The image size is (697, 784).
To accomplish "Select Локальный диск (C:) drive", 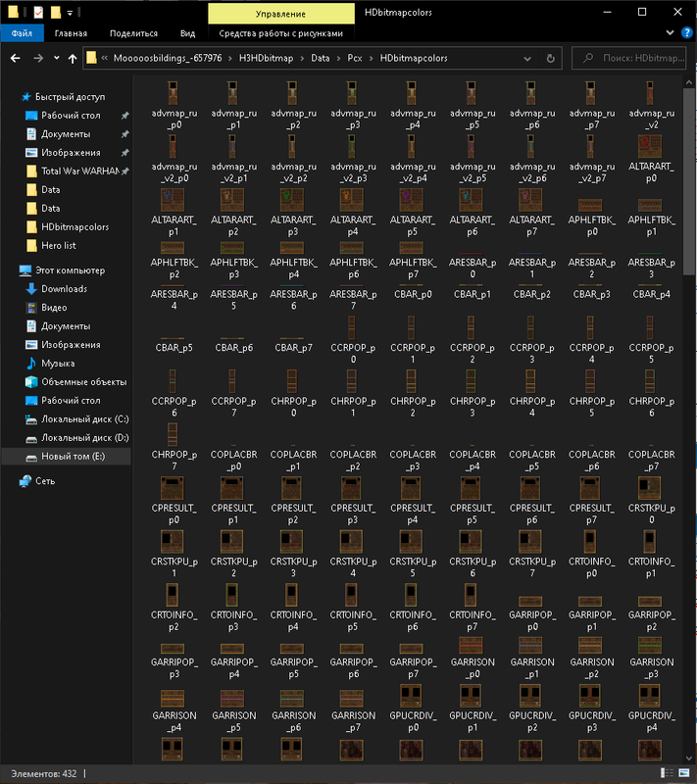I will tap(84, 419).
